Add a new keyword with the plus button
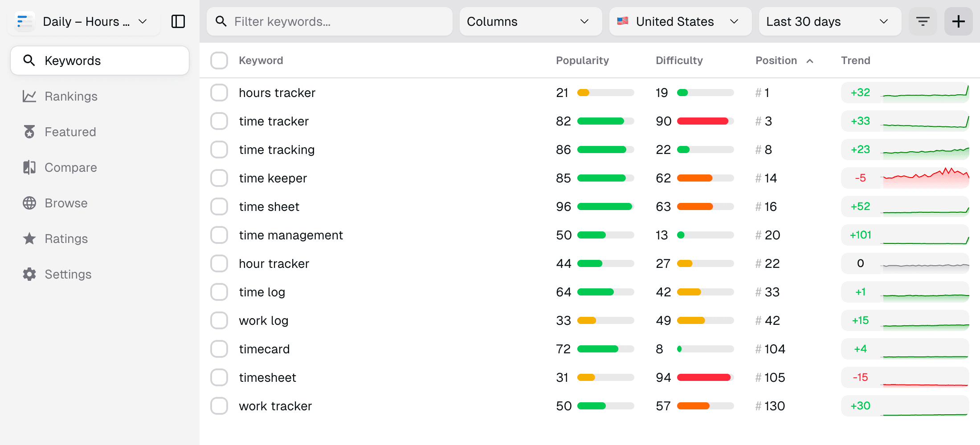The height and width of the screenshot is (445, 980). pos(958,21)
